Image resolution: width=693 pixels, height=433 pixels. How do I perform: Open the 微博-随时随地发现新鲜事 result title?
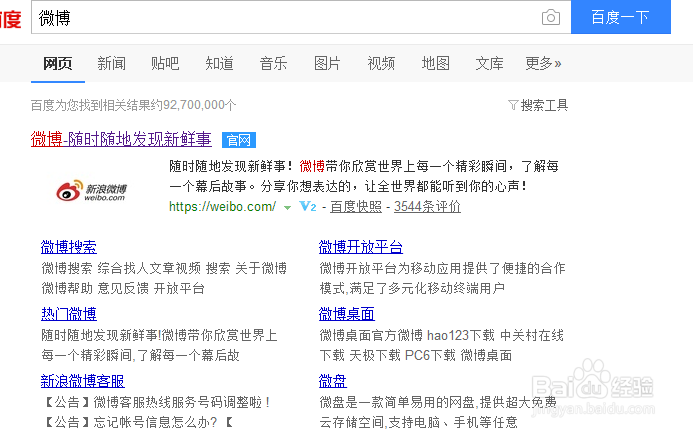pyautogui.click(x=121, y=139)
